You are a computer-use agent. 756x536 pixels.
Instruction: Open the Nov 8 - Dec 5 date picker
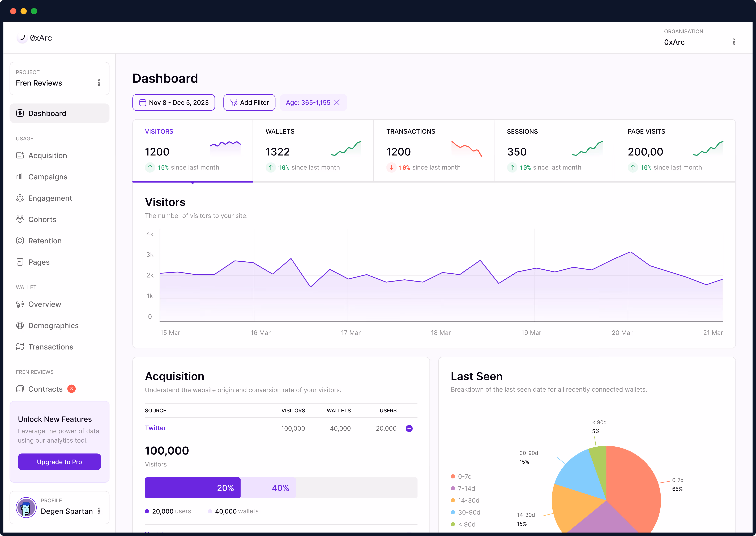click(x=174, y=102)
